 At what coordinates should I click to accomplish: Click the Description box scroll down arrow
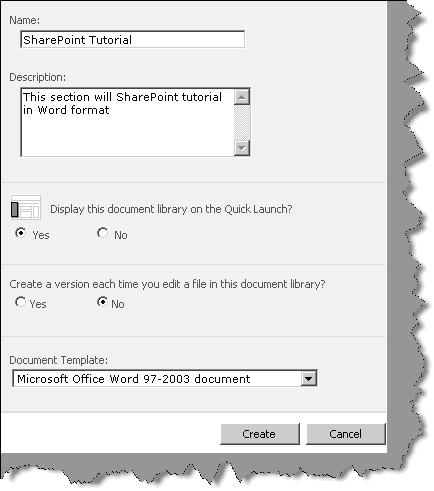[242, 148]
